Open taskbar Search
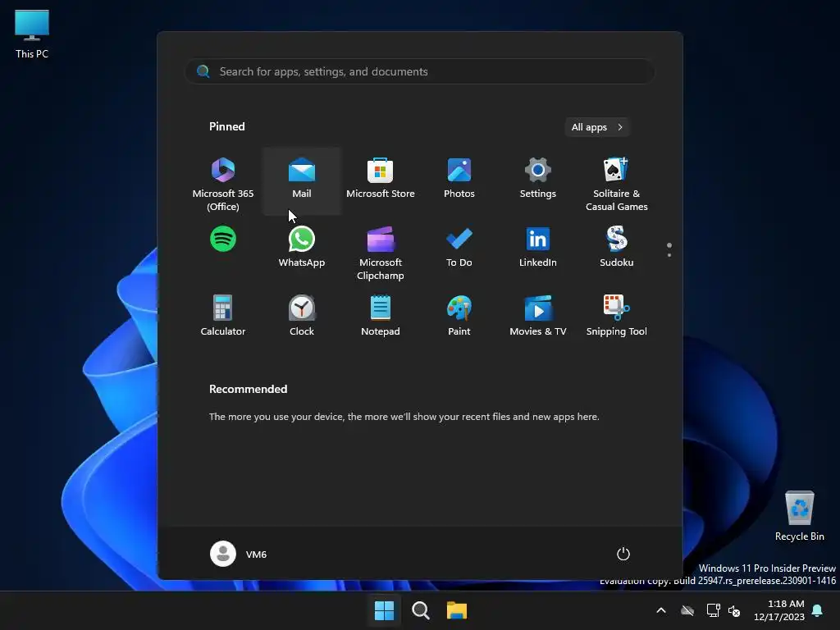Screen dimensions: 840x630 (421, 610)
